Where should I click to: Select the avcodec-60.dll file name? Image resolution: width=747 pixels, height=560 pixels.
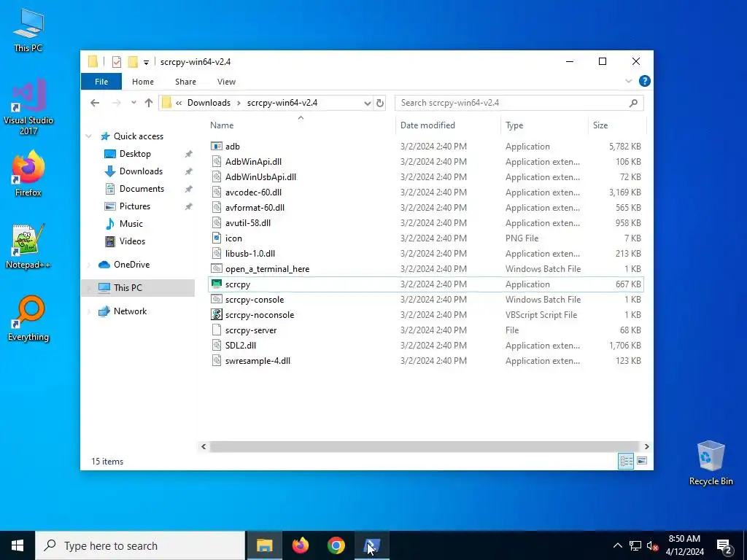click(x=253, y=192)
